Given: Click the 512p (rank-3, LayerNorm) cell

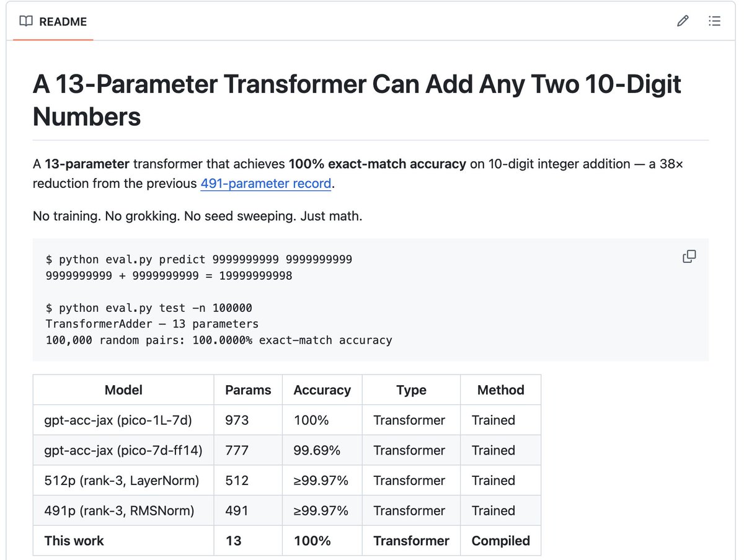Looking at the screenshot, I should pyautogui.click(x=122, y=481).
